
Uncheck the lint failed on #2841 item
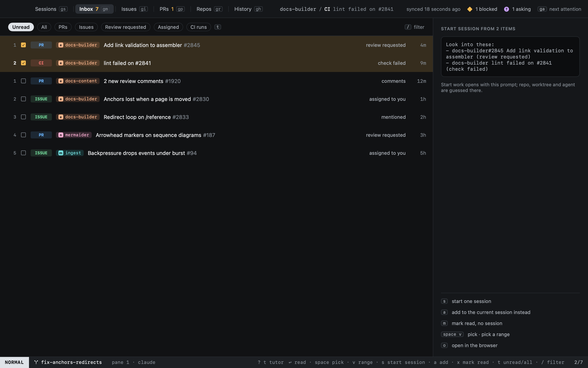click(x=23, y=63)
